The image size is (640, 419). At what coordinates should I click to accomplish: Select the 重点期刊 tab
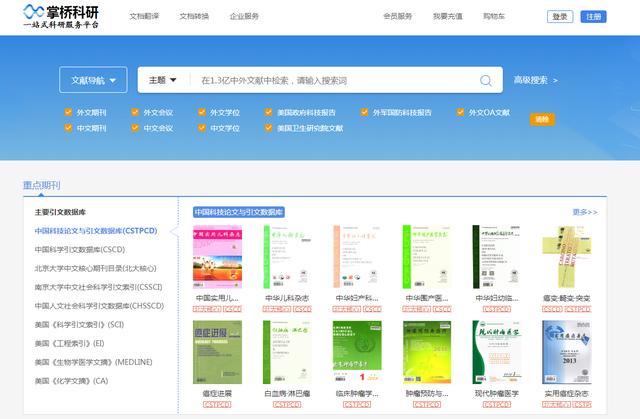point(42,186)
